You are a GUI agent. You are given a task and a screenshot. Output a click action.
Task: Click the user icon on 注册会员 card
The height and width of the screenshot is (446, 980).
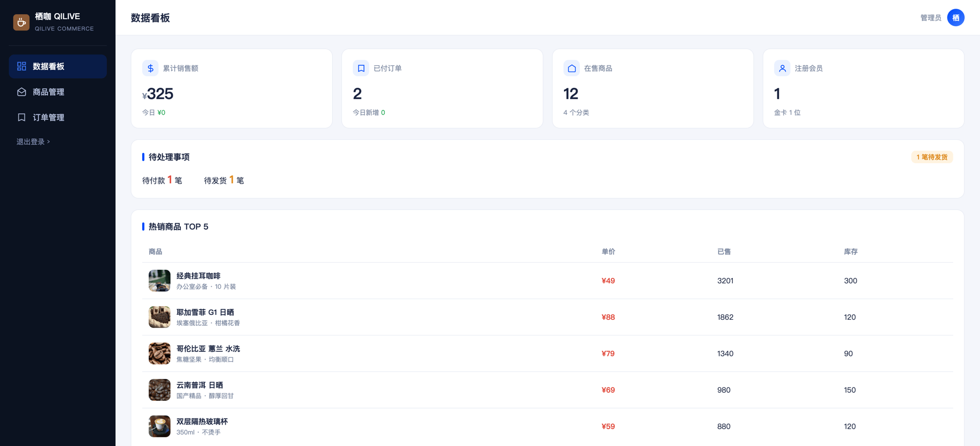(782, 68)
